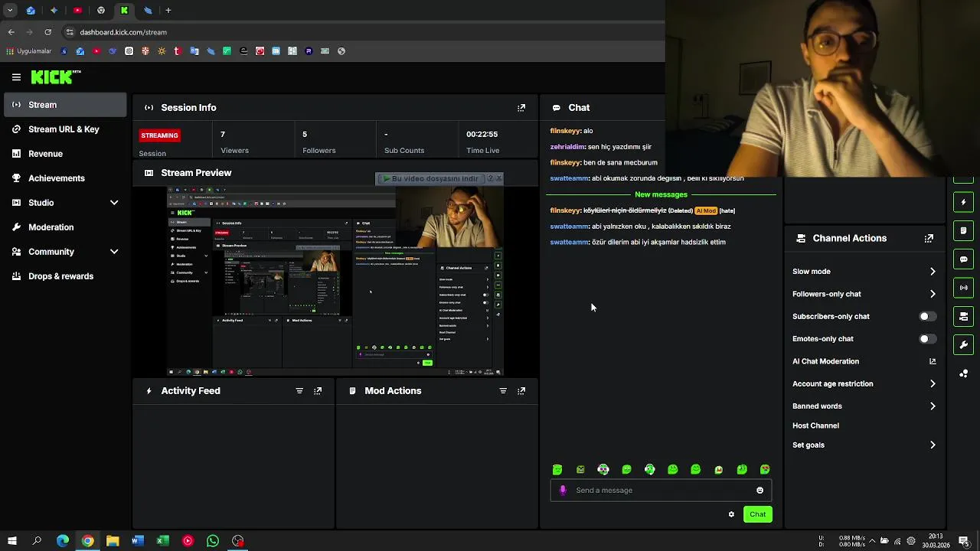The width and height of the screenshot is (980, 551).
Task: Open the AI Chat Moderation external link icon
Action: click(x=933, y=361)
